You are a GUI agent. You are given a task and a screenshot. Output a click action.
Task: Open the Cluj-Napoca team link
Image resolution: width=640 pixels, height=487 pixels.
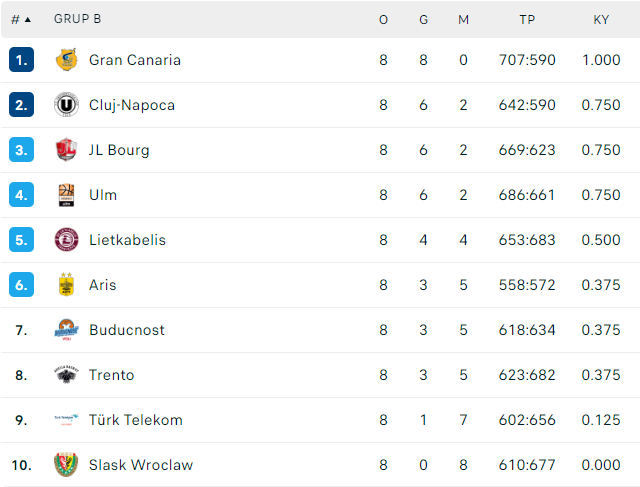[132, 105]
